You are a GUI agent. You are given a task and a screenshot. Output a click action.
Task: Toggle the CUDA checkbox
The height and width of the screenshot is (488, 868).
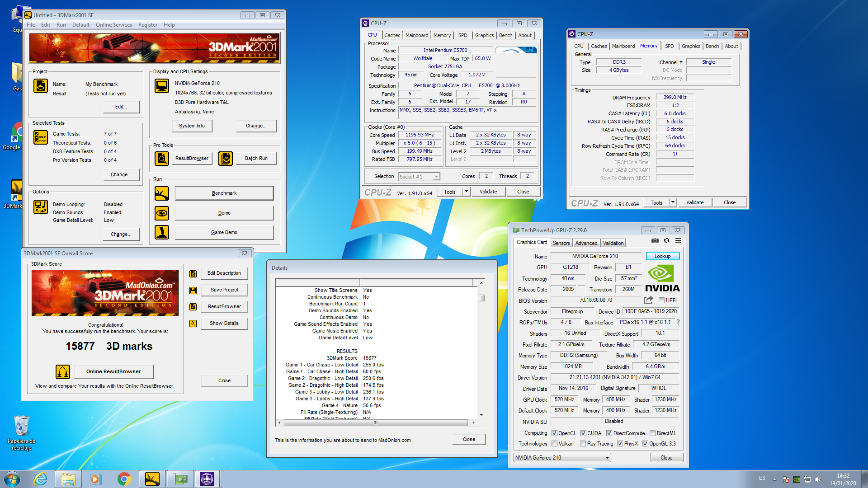(583, 433)
